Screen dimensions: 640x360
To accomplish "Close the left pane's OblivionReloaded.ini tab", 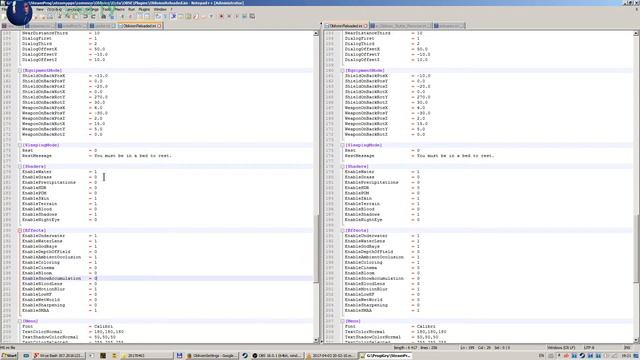I will coord(159,26).
